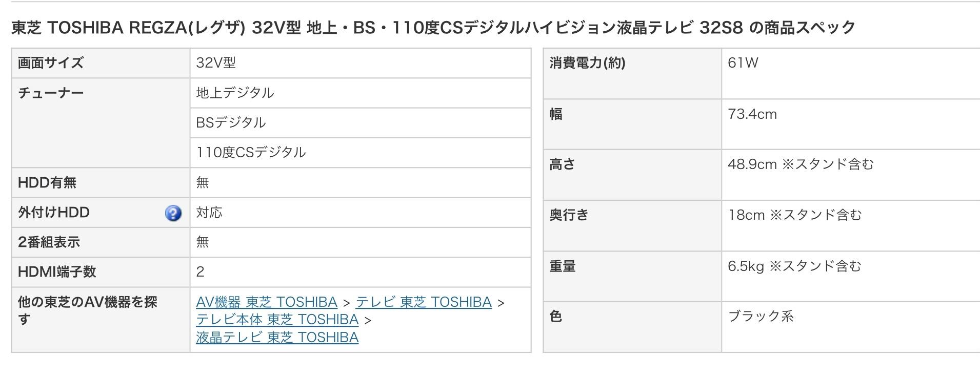Select the 画面サイズ row label

[51, 63]
